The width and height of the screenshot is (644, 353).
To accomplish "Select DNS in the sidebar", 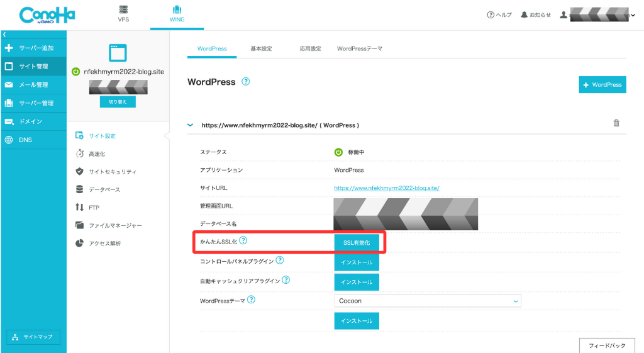I will coord(33,140).
